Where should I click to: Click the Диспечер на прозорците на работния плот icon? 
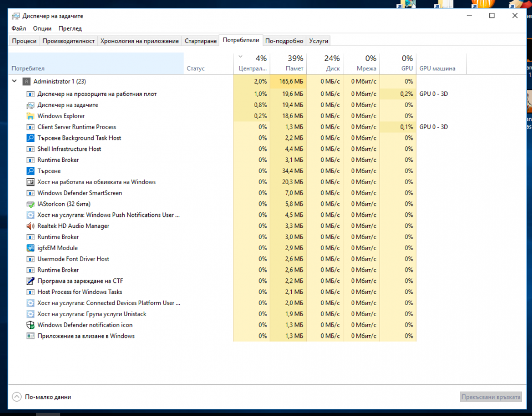pyautogui.click(x=31, y=94)
